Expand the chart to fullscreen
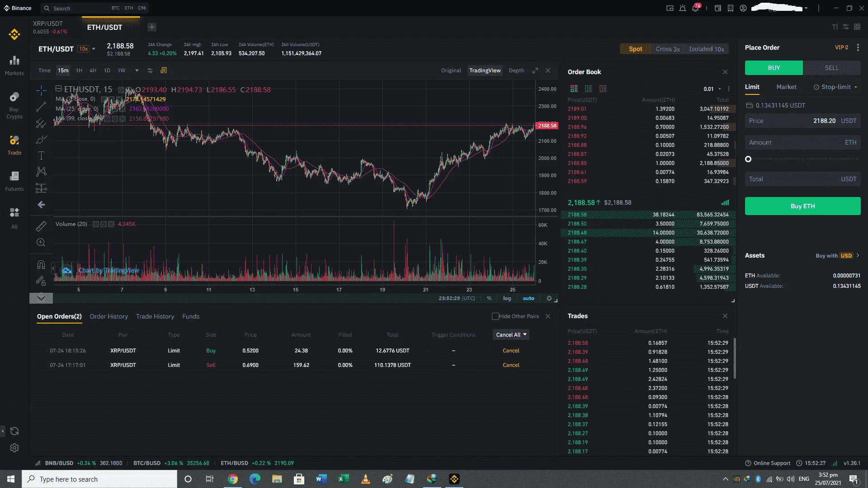This screenshot has height=488, width=868. click(535, 70)
